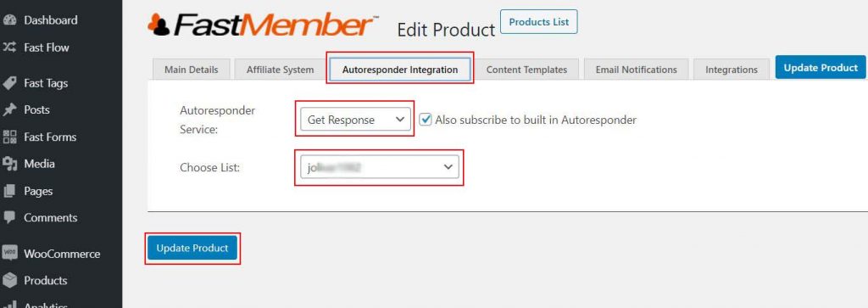Expand the Choose List dropdown

[x=380, y=167]
